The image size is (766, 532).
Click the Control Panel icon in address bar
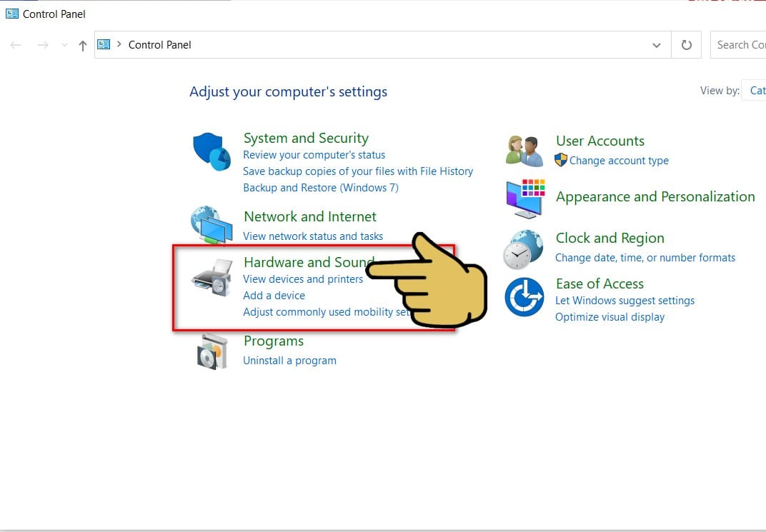tap(104, 44)
